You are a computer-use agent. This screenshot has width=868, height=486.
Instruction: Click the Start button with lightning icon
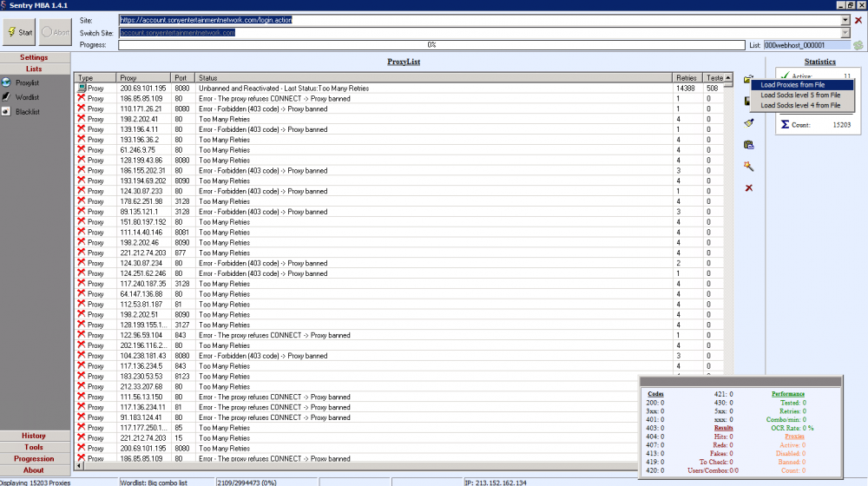point(19,33)
